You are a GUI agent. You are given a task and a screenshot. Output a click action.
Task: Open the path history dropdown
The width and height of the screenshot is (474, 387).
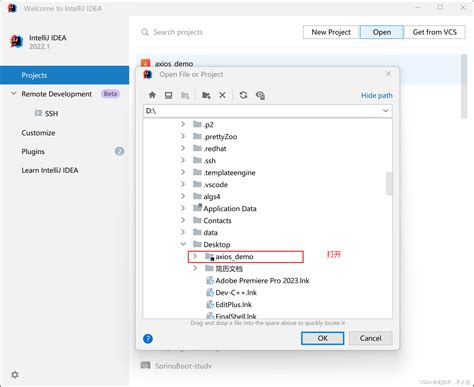(386, 111)
